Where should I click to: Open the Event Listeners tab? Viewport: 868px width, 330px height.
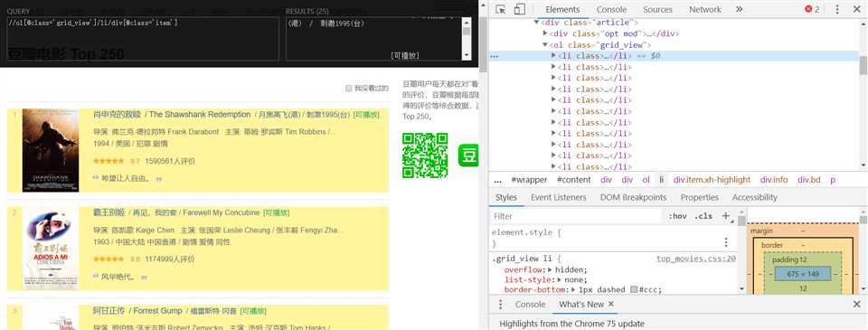[x=558, y=197]
